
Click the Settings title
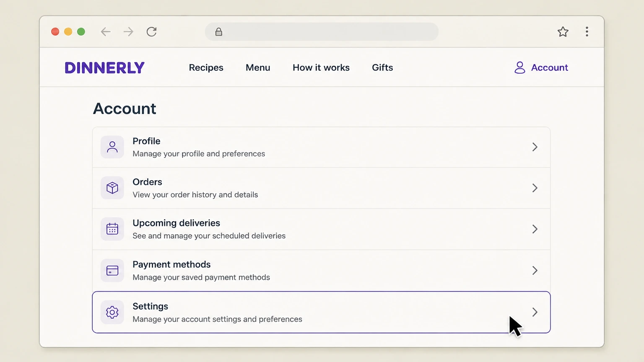pos(150,306)
